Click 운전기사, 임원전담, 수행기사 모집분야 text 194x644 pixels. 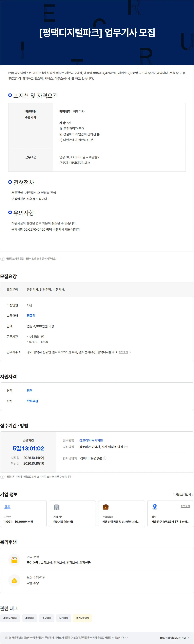pyautogui.click(x=46, y=290)
